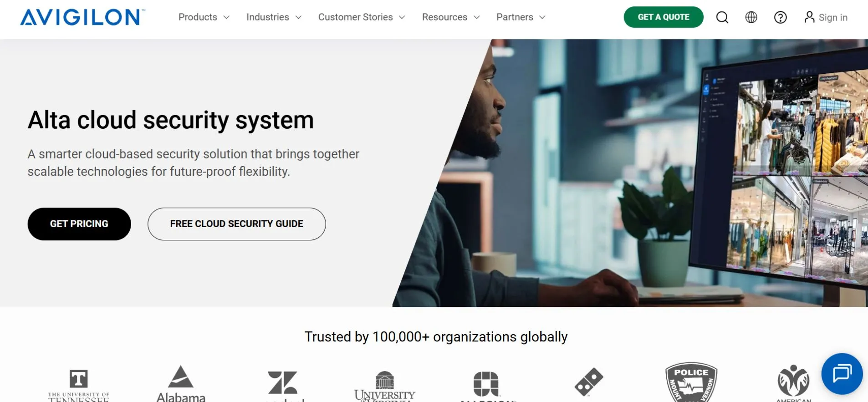Open the live chat bubble
Viewport: 868px width, 402px height.
842,374
